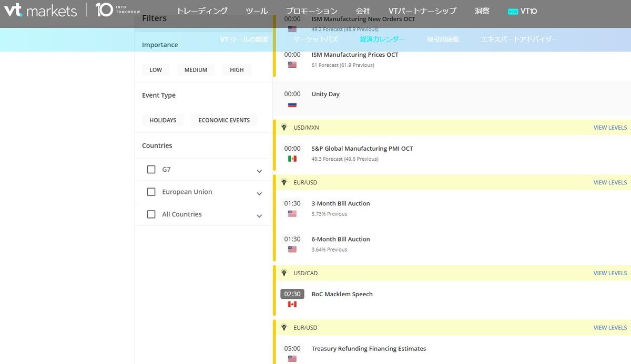The height and width of the screenshot is (364, 631).
Task: Expand the European Union chevron
Action: [259, 193]
